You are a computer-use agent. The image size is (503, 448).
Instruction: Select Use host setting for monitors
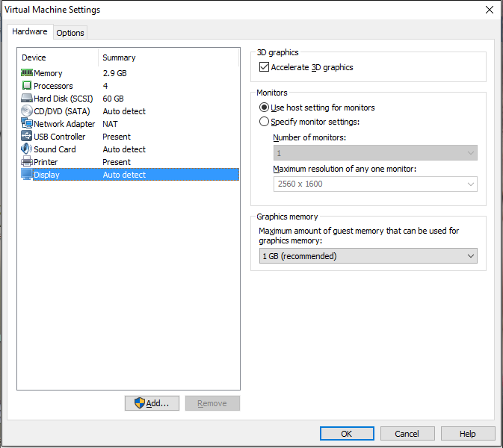coord(264,108)
